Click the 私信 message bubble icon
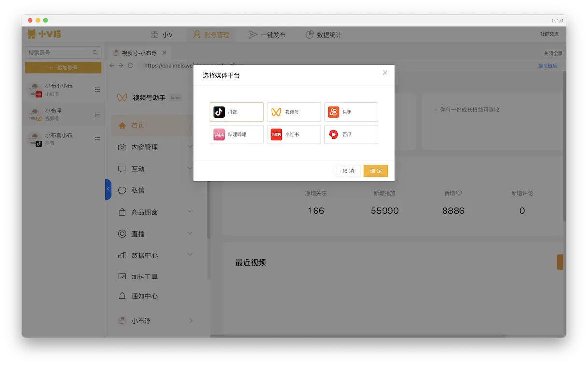 click(x=122, y=190)
